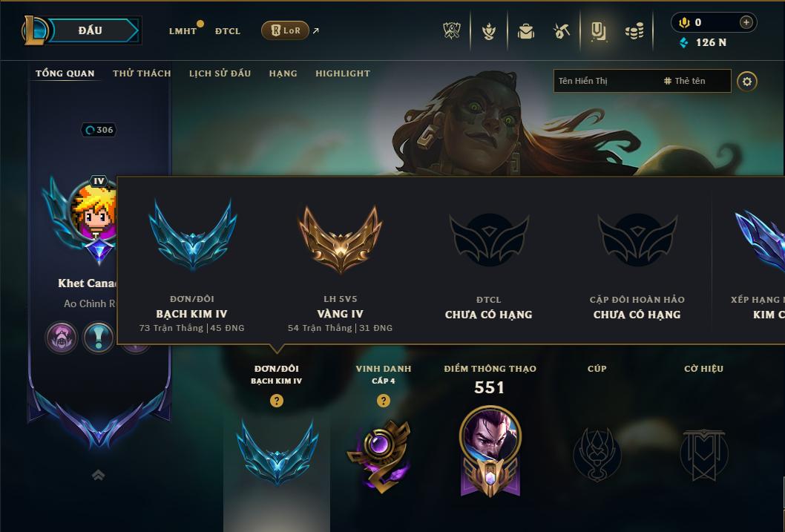
Task: Open the Store coins icon
Action: pos(634,32)
